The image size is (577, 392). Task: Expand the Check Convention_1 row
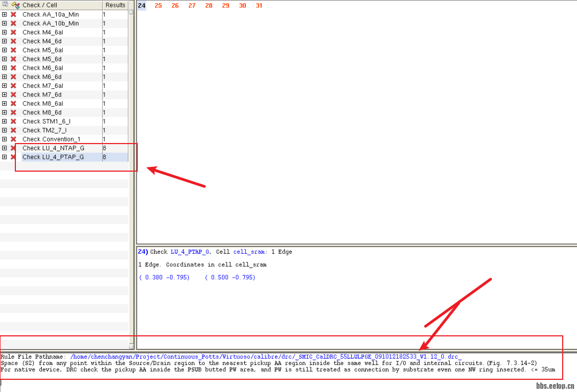[x=4, y=139]
